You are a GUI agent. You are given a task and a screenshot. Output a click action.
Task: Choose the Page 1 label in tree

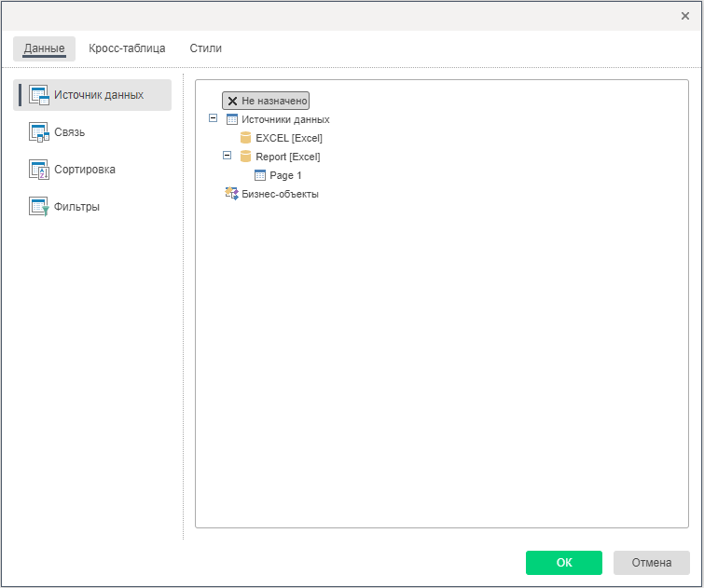pos(285,175)
